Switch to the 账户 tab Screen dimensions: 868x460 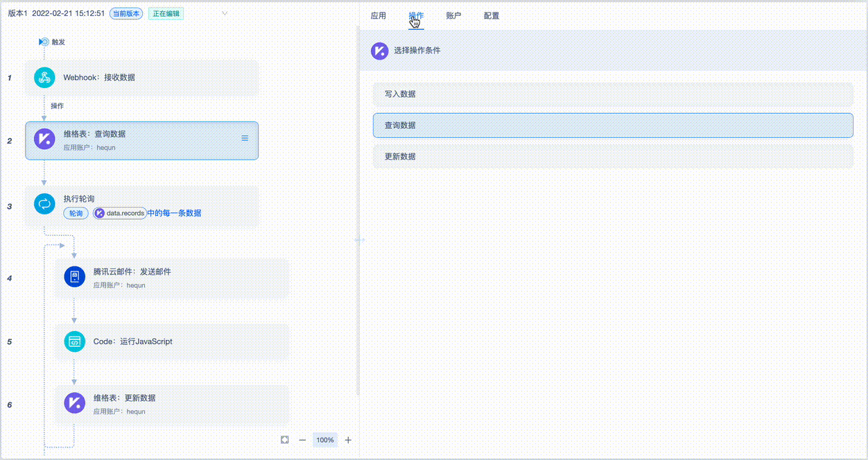pos(453,16)
